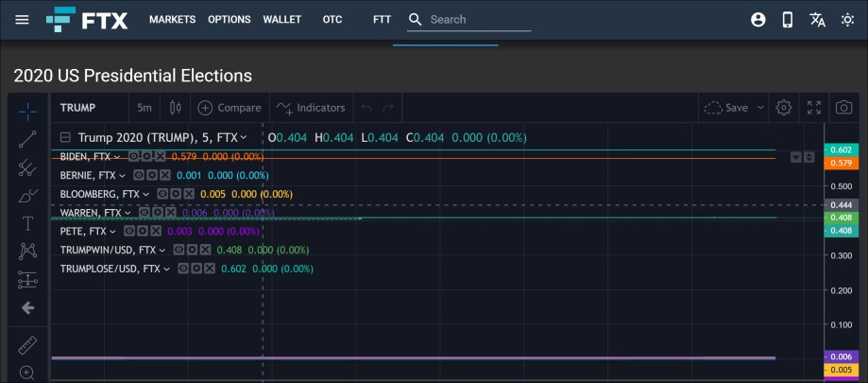This screenshot has width=868, height=383.
Task: Open chart settings gear
Action: click(784, 108)
